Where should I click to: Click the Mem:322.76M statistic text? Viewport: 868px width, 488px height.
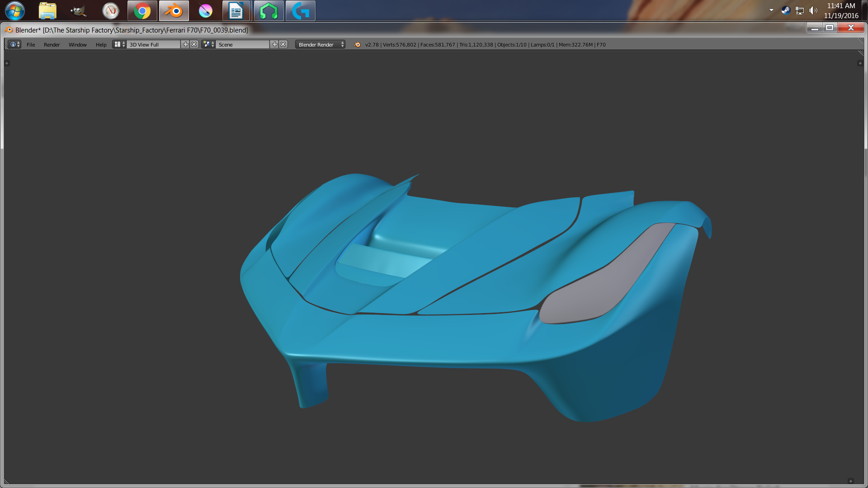(576, 45)
